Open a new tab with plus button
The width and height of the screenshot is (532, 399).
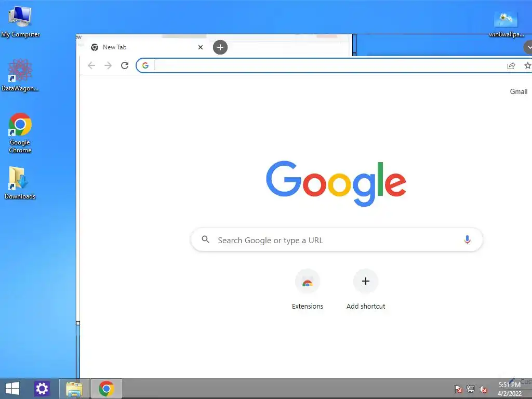point(220,47)
